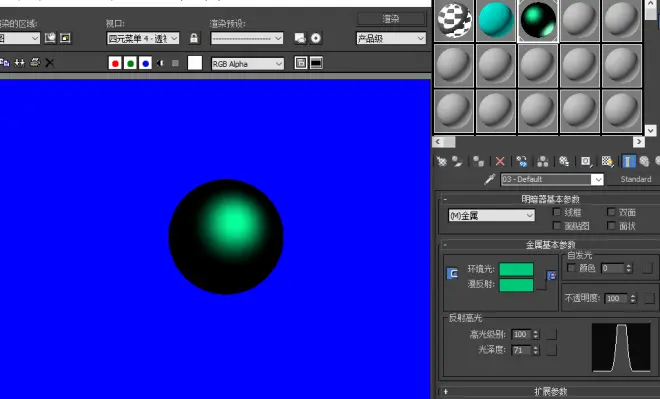Screen dimensions: 660x399
Task: Click the clear image X icon
Action: pyautogui.click(x=50, y=63)
